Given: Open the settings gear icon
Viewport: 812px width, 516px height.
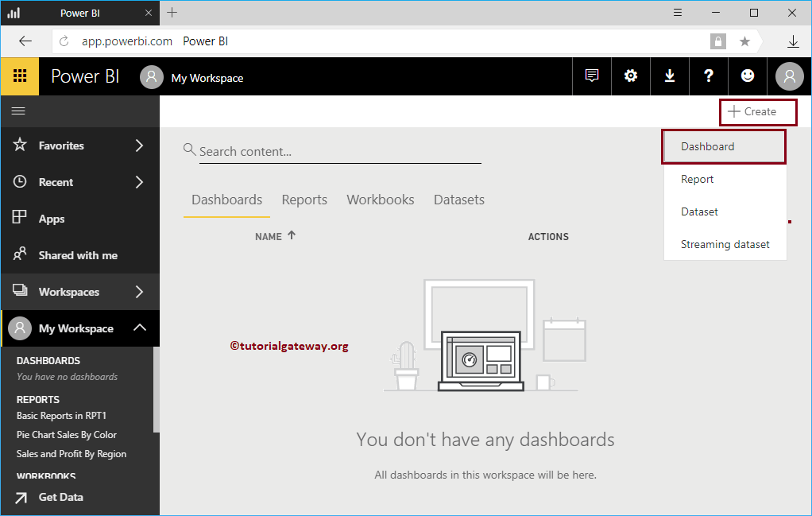Looking at the screenshot, I should point(630,76).
